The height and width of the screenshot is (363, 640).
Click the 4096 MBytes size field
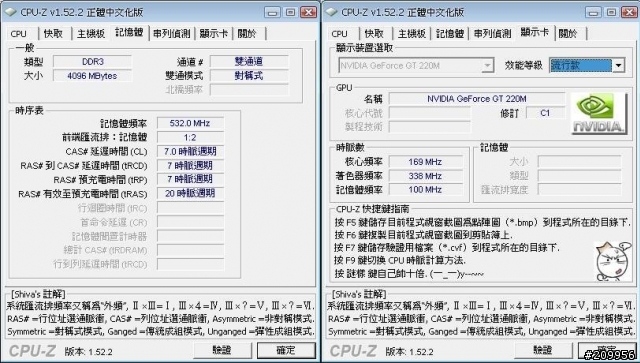92,76
